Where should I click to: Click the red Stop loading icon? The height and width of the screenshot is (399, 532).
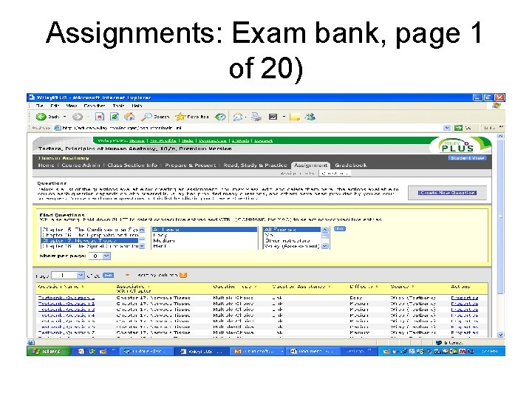[100, 117]
